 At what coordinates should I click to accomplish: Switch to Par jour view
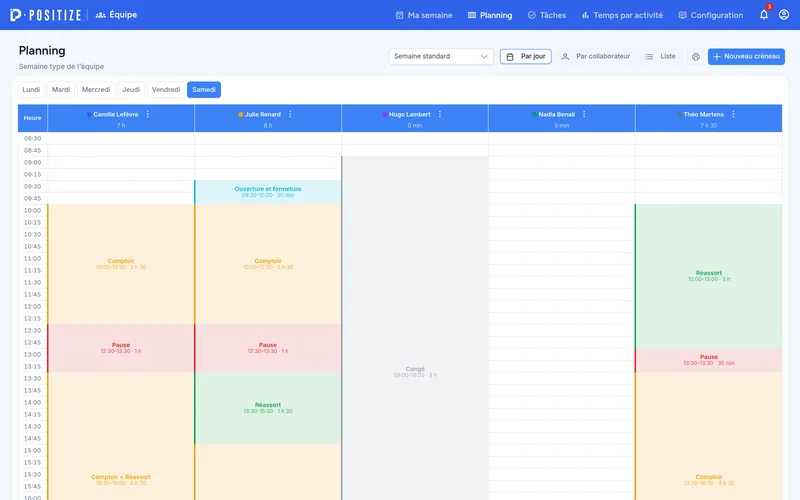click(526, 56)
